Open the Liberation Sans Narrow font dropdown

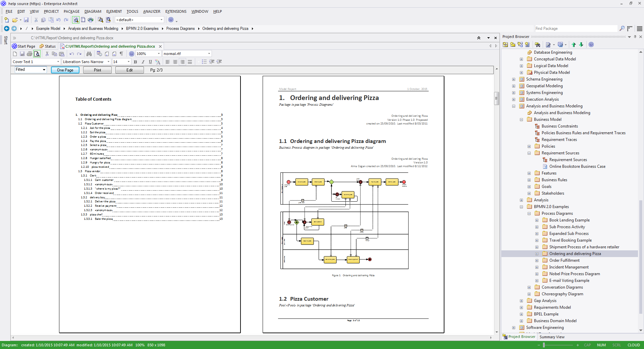[108, 62]
